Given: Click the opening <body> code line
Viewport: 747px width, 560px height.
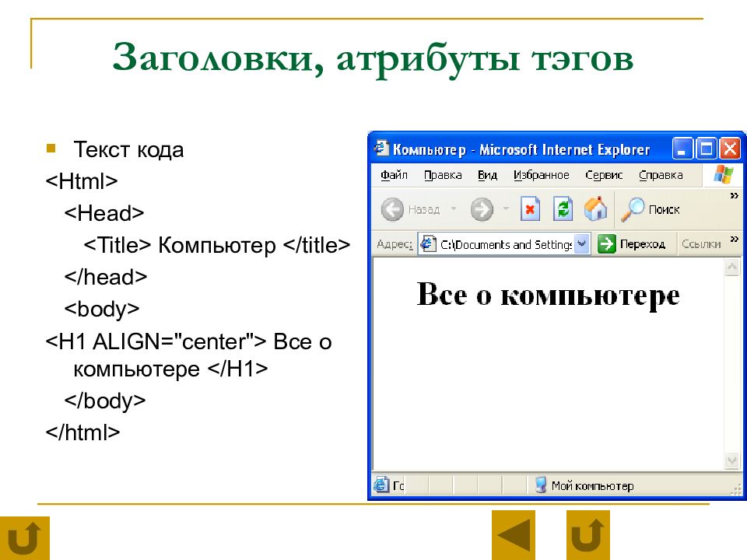Looking at the screenshot, I should coord(101,310).
